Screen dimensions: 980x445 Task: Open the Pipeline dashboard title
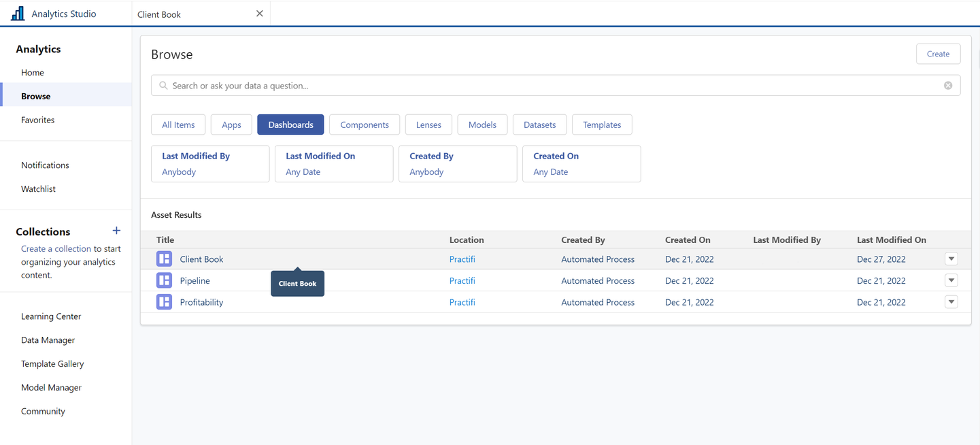pos(195,280)
